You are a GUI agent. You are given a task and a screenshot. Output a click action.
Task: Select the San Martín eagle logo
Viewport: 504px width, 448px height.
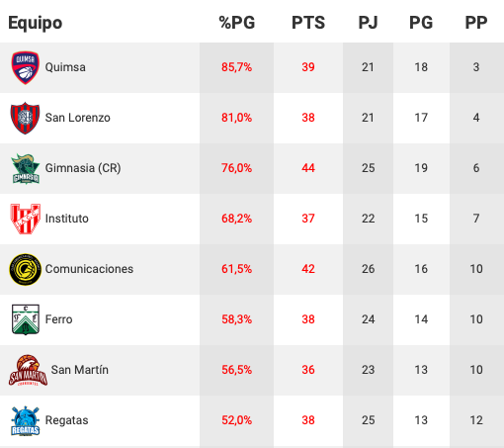(x=28, y=370)
